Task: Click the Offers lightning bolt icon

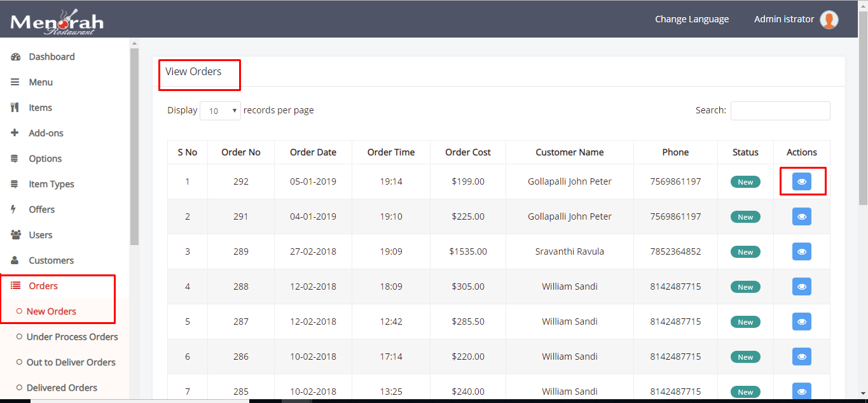Action: point(15,209)
